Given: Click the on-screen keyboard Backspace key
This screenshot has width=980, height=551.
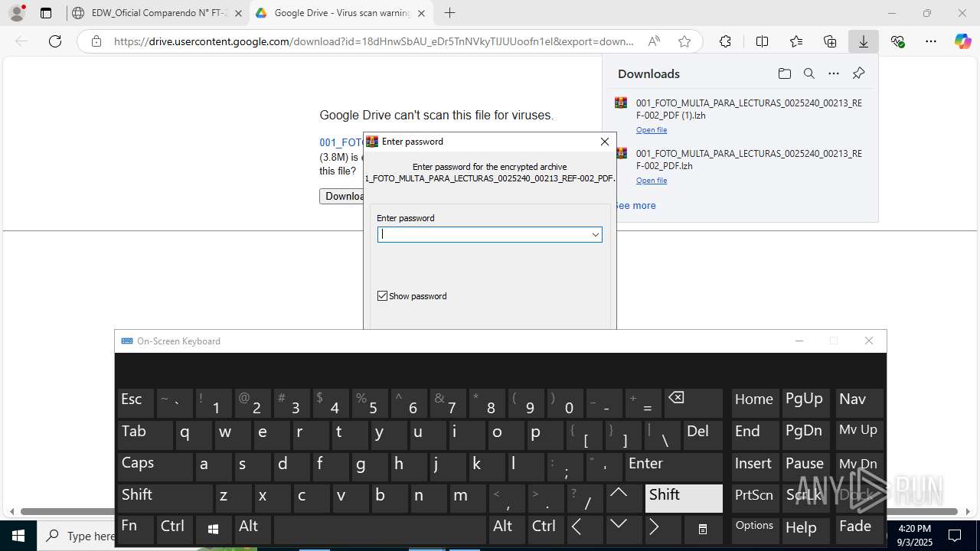Looking at the screenshot, I should pos(693,403).
